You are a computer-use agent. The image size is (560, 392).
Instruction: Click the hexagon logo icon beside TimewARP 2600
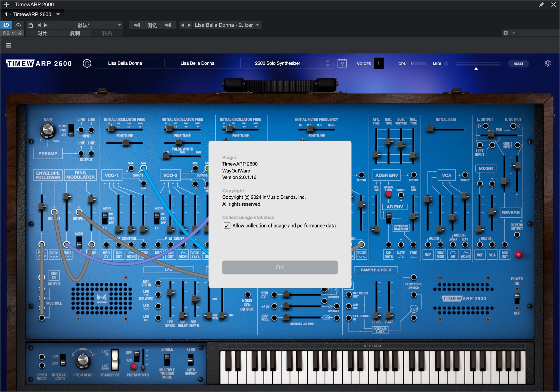click(x=87, y=63)
